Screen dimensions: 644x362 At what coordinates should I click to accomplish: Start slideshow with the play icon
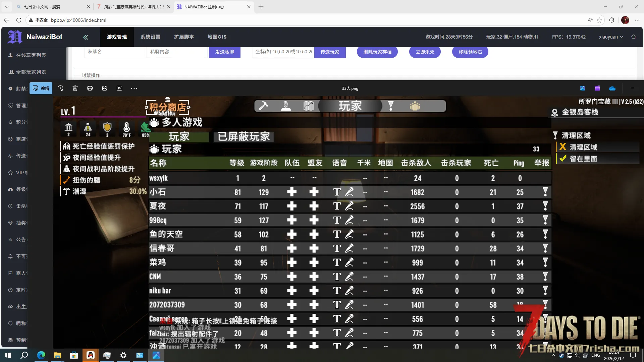click(119, 88)
